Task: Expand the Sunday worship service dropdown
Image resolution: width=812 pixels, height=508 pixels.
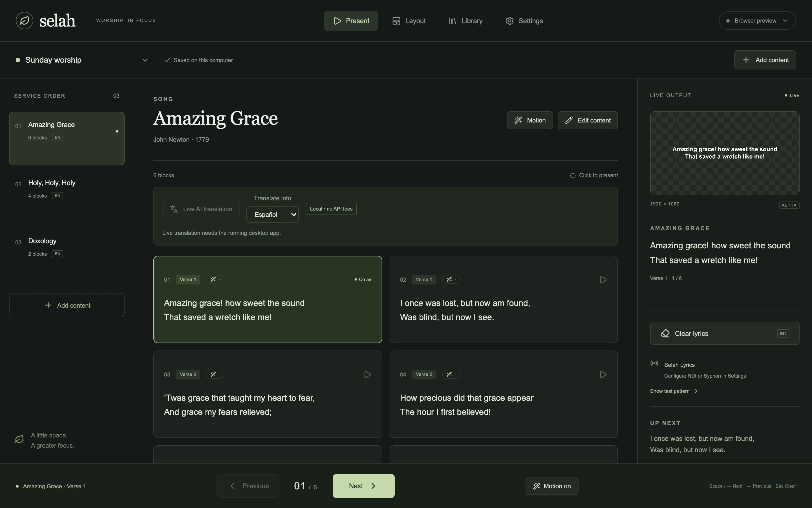Action: (x=82, y=60)
